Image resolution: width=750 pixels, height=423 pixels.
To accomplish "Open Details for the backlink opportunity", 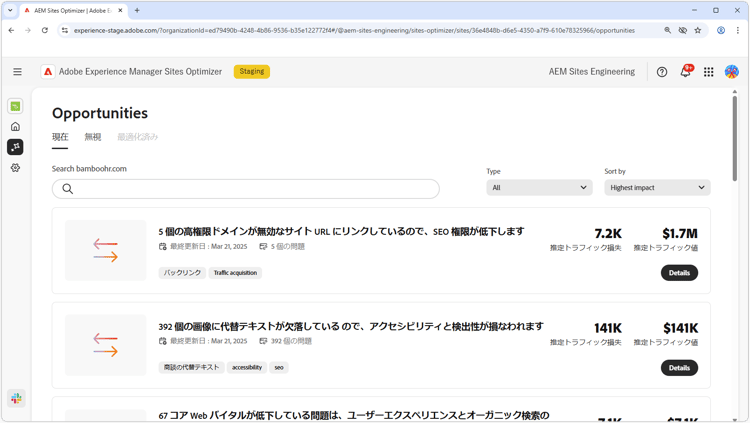I will pyautogui.click(x=679, y=273).
